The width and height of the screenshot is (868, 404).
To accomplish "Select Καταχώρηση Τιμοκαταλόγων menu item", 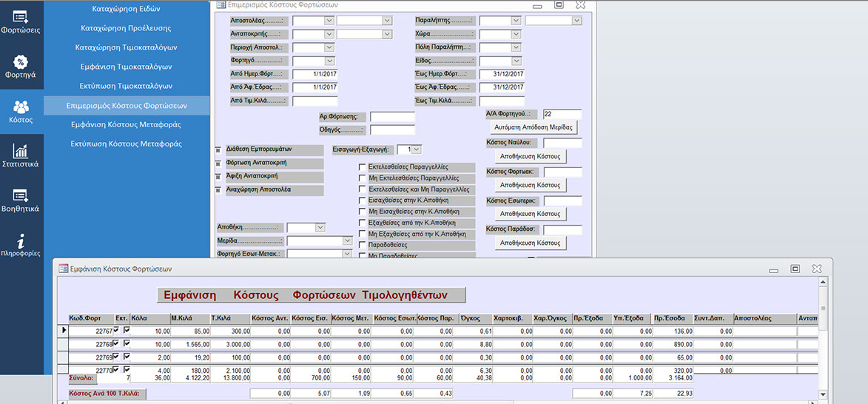I will click(x=126, y=47).
